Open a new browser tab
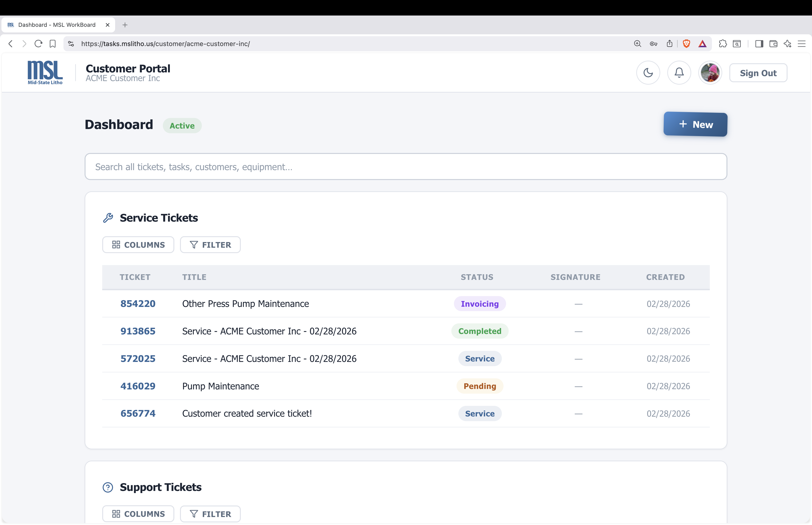The height and width of the screenshot is (525, 812). pos(125,25)
